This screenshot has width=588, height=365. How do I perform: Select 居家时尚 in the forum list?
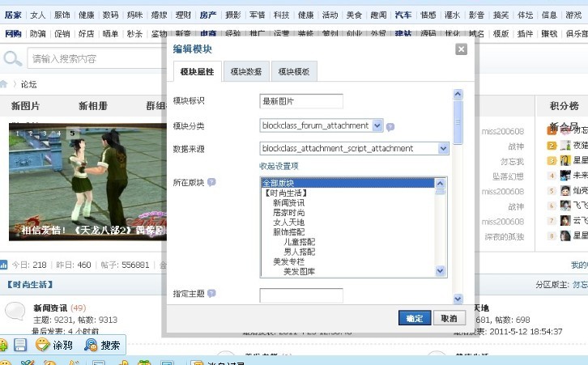click(x=347, y=213)
